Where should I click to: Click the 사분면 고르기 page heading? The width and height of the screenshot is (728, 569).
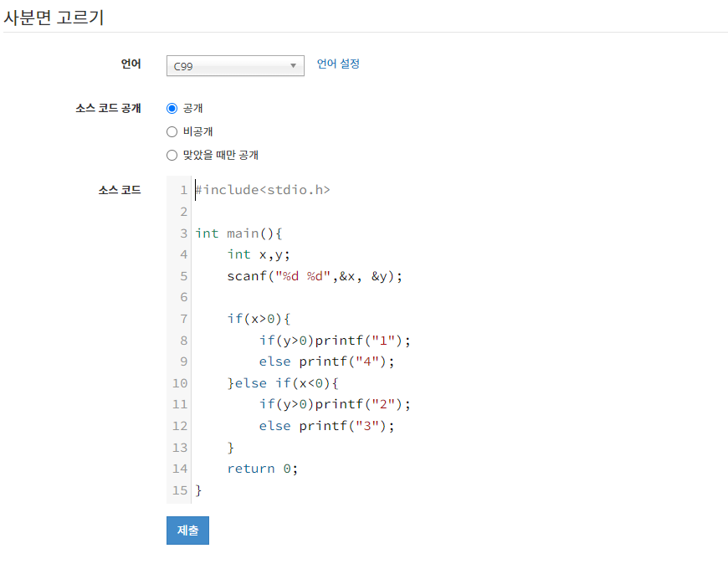coord(54,18)
